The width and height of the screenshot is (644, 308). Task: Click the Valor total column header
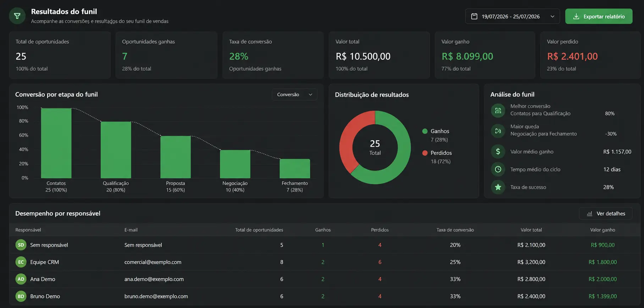[x=531, y=230]
